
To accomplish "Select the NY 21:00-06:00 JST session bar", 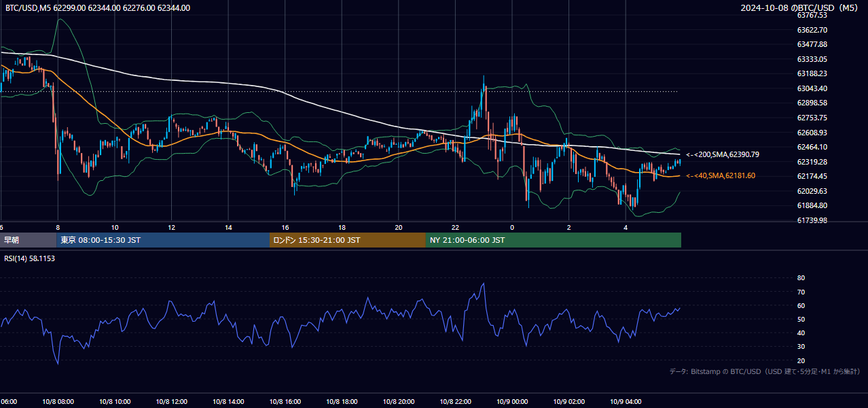I will pos(554,240).
